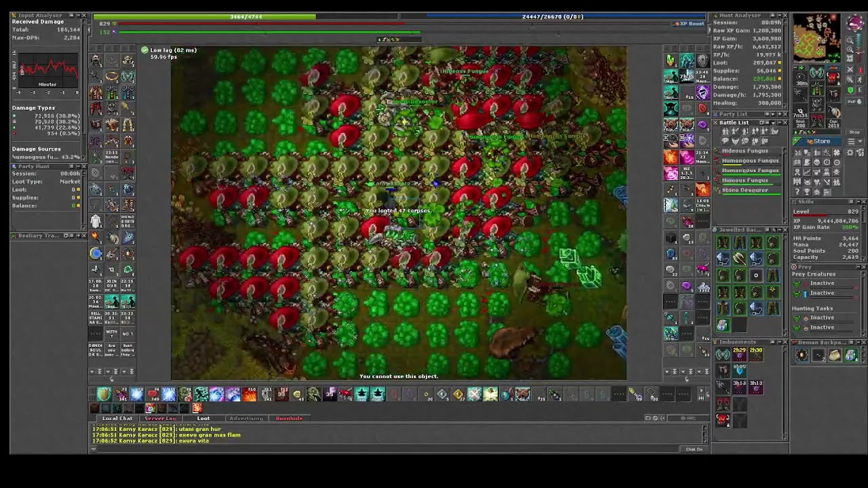Image resolution: width=868 pixels, height=488 pixels.
Task: Collapse the Party List panel
Action: pyautogui.click(x=779, y=114)
